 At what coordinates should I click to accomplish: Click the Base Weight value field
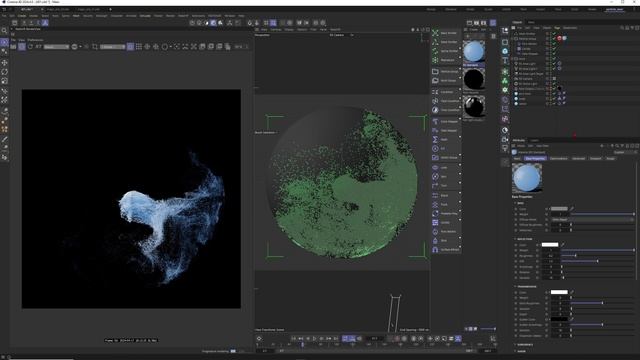(x=560, y=214)
